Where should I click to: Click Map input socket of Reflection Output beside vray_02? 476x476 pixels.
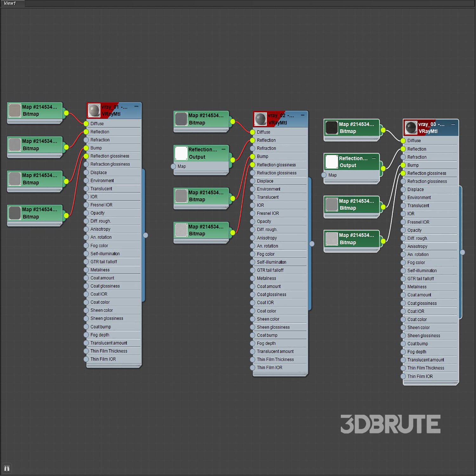[173, 166]
